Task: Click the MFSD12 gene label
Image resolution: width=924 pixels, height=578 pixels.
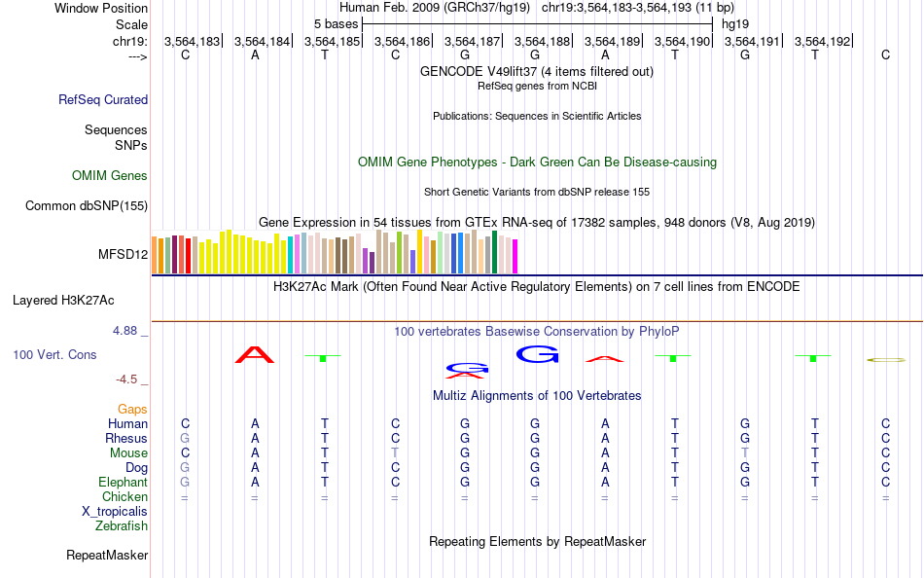Action: 124,255
